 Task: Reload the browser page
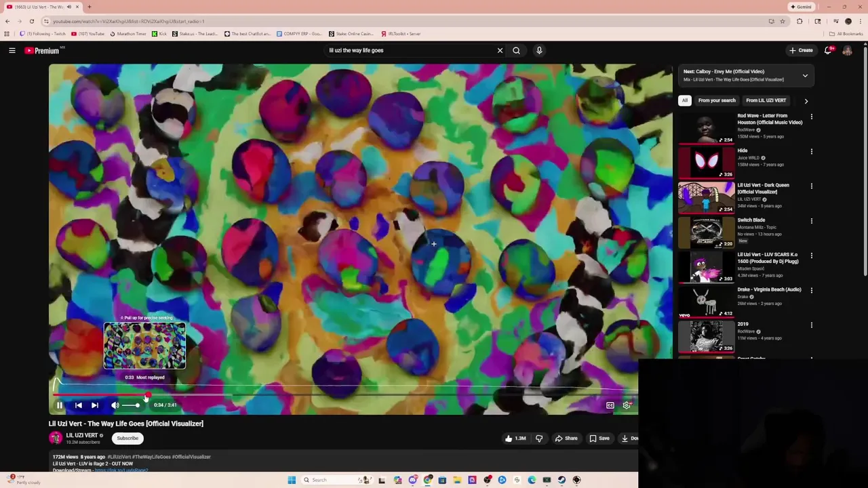point(31,21)
